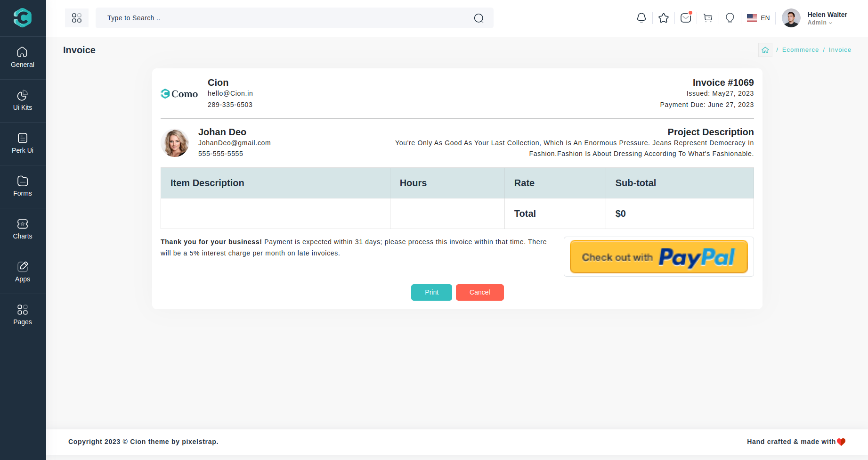Open the shopping cart icon

click(x=708, y=18)
